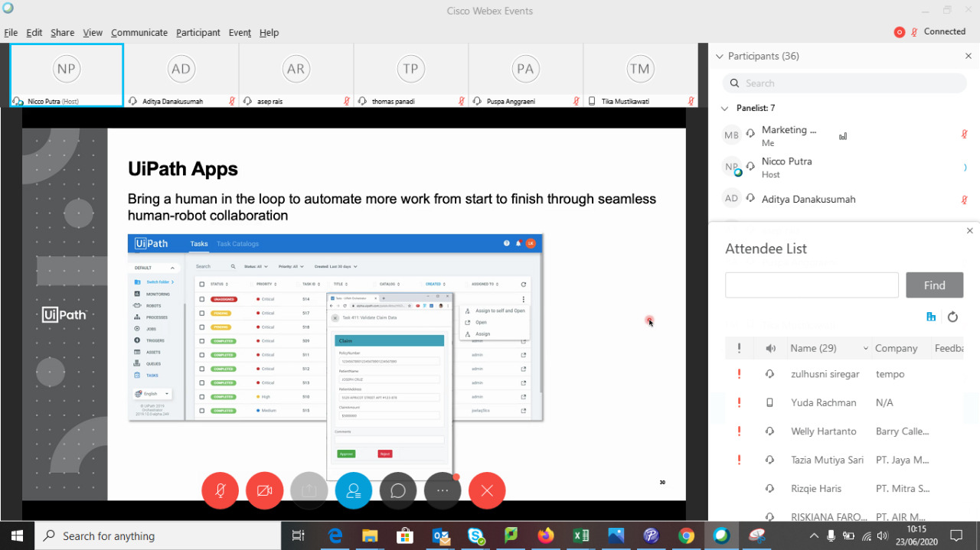The height and width of the screenshot is (550, 980).
Task: Click the participants Search box
Action: (x=844, y=83)
